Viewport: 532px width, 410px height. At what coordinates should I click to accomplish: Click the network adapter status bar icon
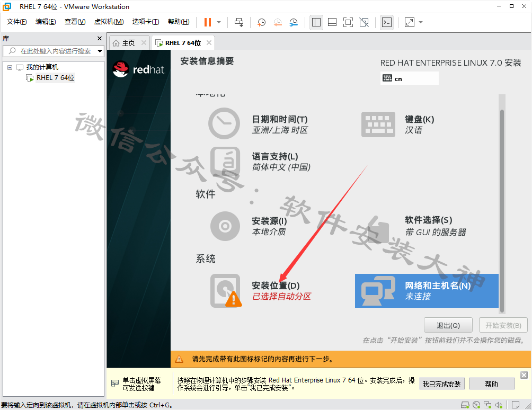(x=487, y=405)
